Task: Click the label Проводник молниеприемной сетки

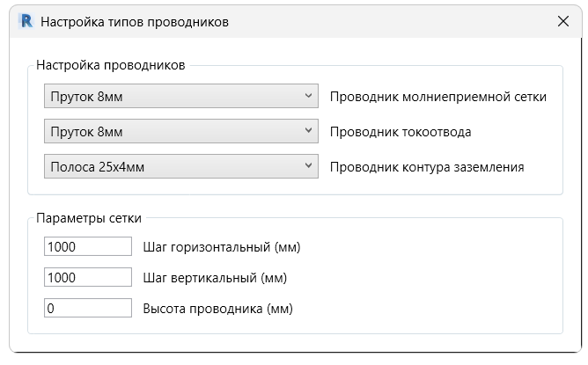Action: coord(438,97)
